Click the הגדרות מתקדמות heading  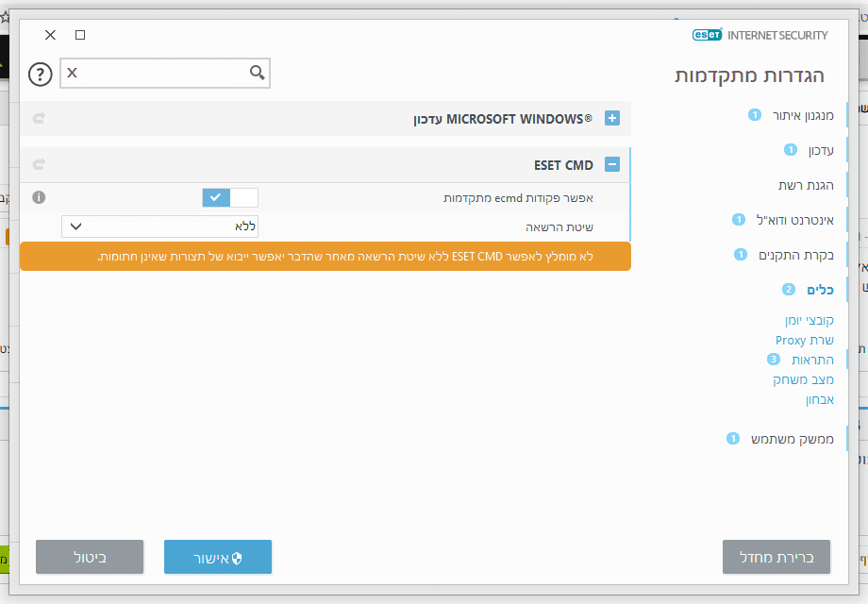point(749,75)
